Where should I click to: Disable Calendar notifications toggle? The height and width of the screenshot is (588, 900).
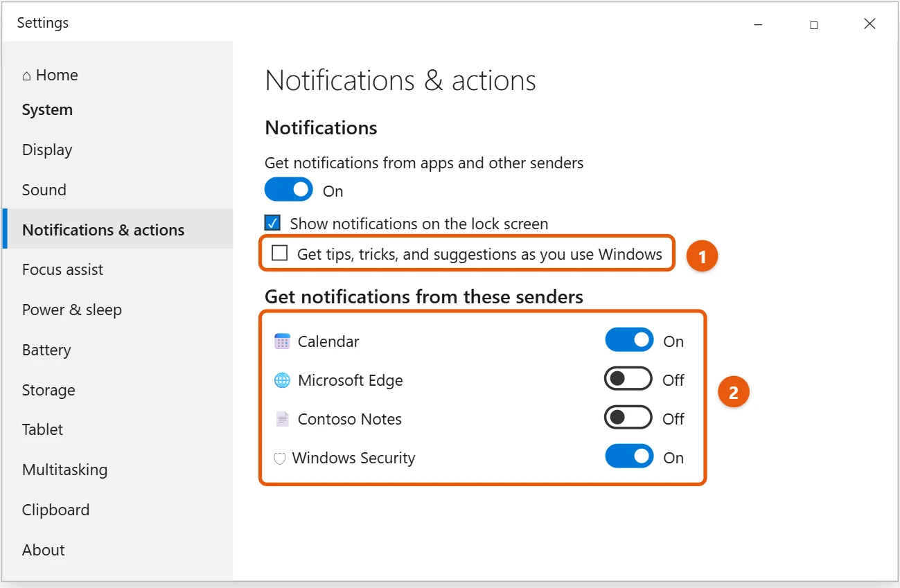coord(629,340)
